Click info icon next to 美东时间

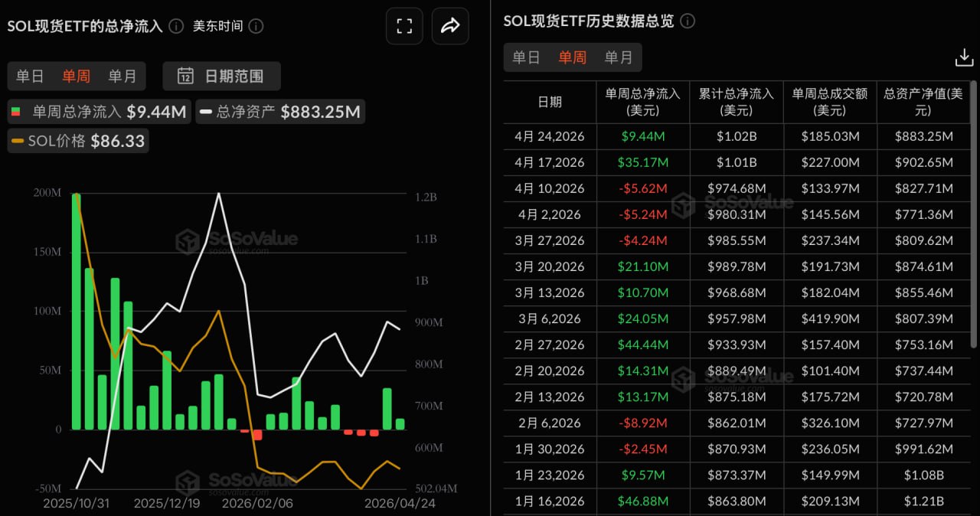pos(256,26)
